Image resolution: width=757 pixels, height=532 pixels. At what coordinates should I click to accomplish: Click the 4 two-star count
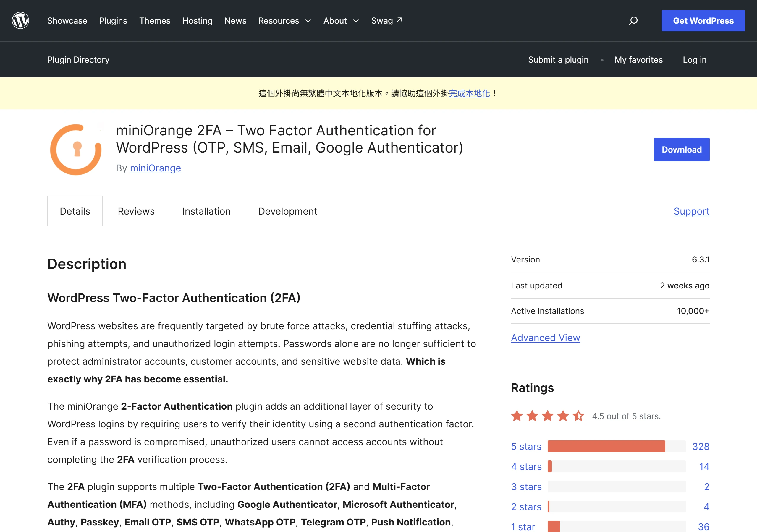tap(706, 507)
